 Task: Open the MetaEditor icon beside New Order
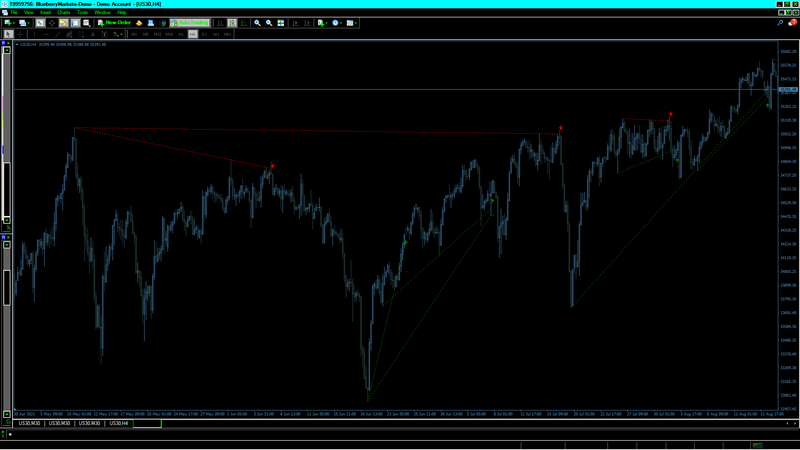coord(139,23)
